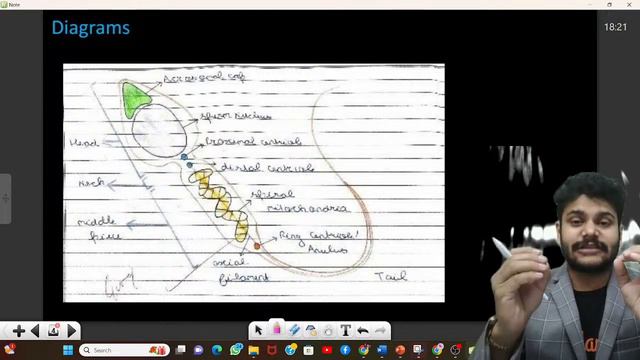Launch Microsoft Edge from the taskbar
640x360 pixels.
tap(217, 350)
